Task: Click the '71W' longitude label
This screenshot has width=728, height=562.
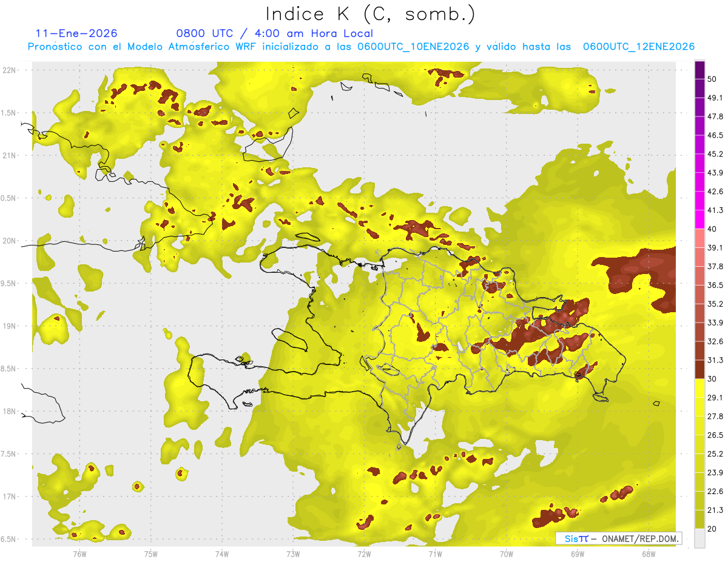Action: [435, 554]
